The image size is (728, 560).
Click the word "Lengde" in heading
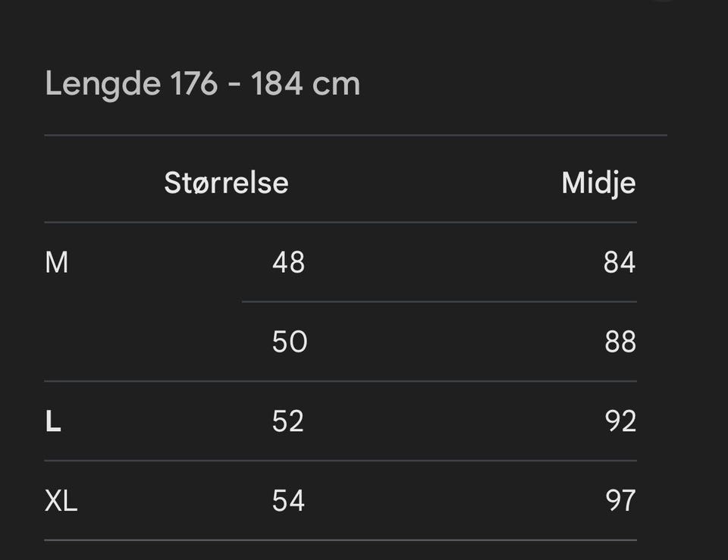[103, 85]
